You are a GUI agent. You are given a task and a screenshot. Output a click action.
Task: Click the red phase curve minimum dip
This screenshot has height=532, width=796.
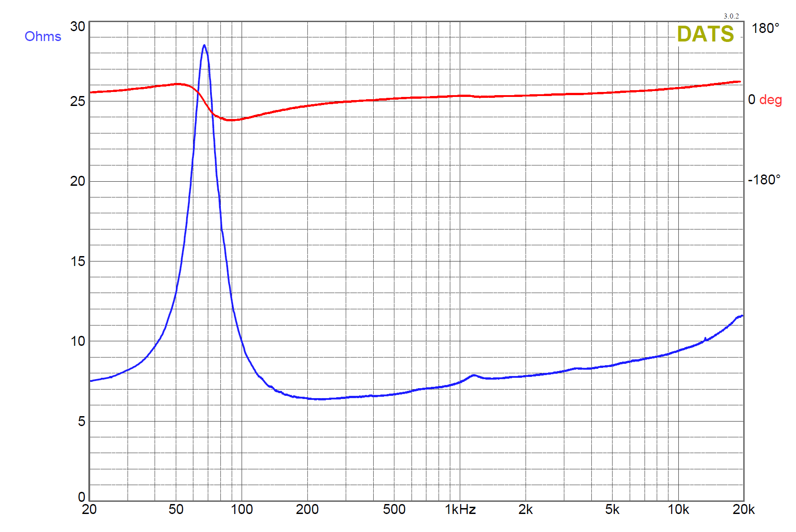pos(230,120)
